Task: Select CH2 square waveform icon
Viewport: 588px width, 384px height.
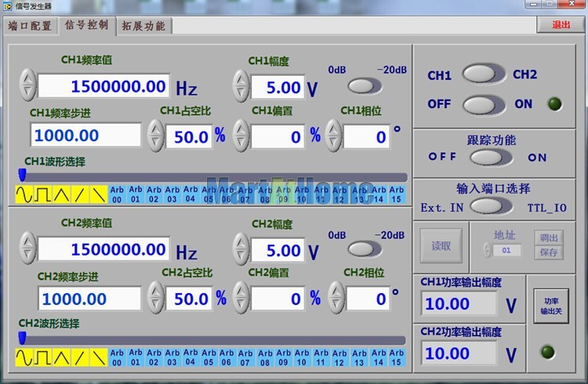Action: (x=42, y=358)
